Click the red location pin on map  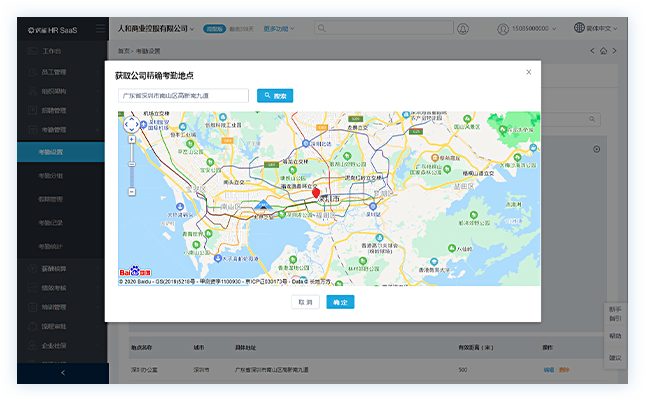(x=317, y=193)
